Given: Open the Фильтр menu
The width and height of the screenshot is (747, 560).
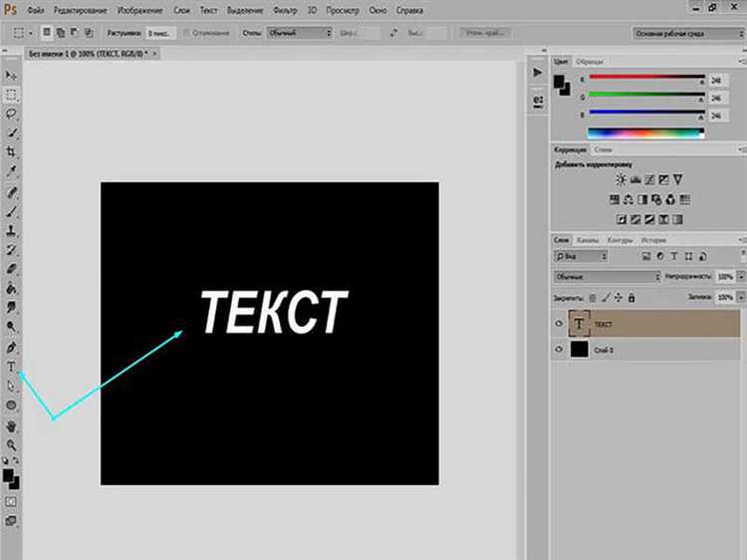Looking at the screenshot, I should [285, 10].
